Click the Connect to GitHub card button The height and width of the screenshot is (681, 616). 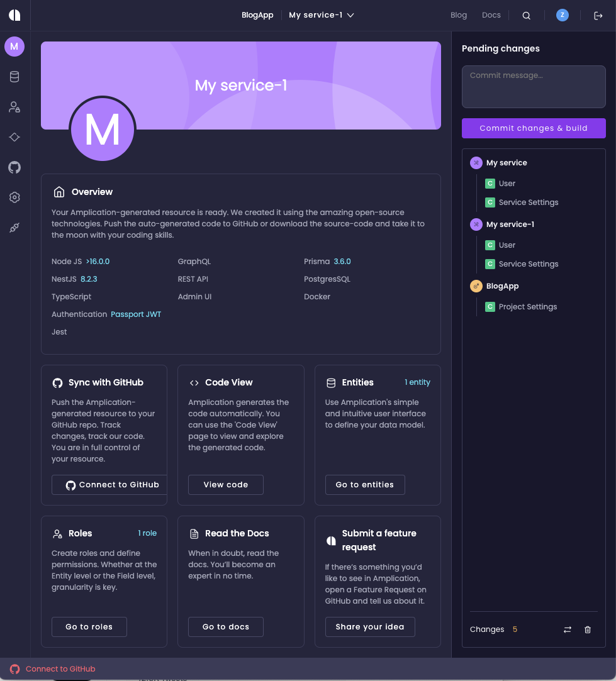109,485
